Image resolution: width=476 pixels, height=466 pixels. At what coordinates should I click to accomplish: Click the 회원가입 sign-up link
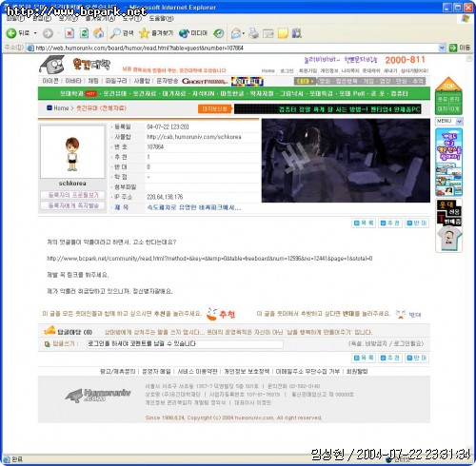click(307, 70)
